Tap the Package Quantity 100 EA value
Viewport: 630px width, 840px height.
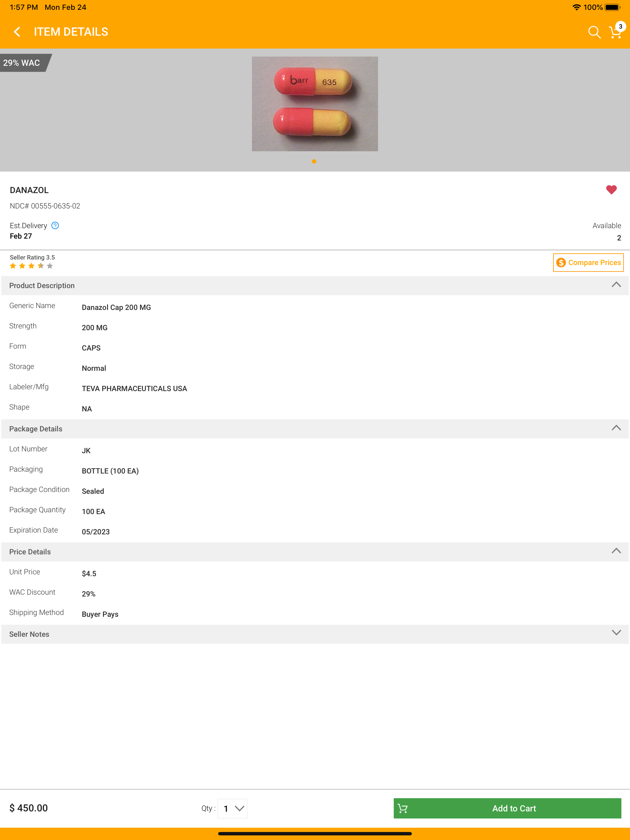(94, 512)
